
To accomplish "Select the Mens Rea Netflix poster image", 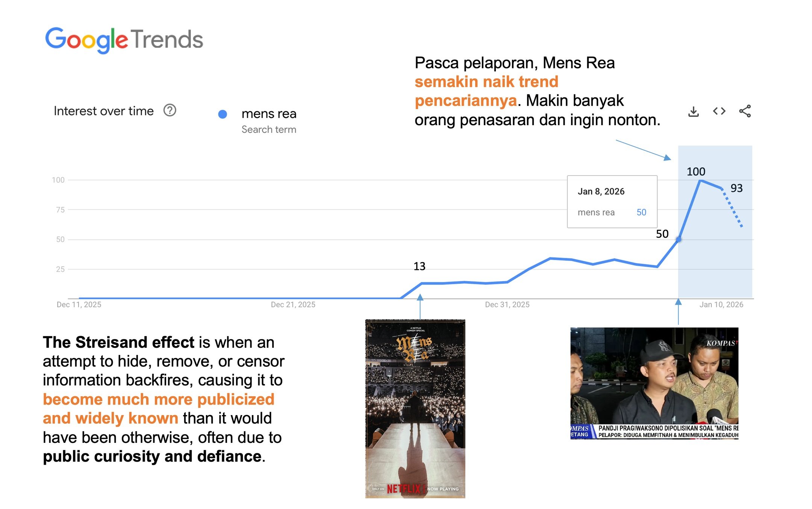I will click(415, 409).
